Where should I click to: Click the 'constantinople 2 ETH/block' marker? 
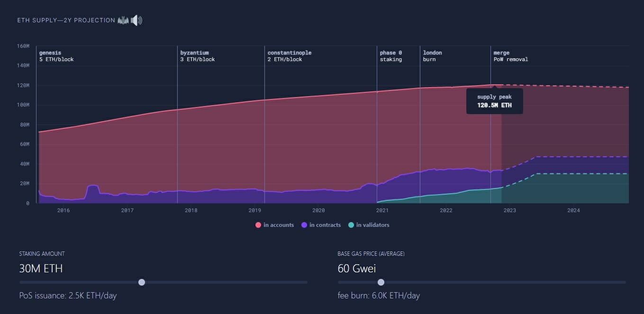pos(290,56)
